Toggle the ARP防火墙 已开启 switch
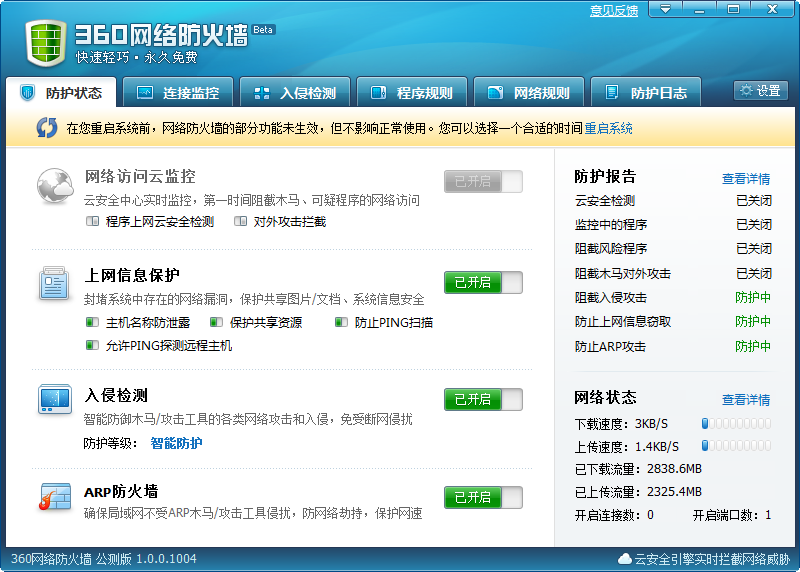Image resolution: width=800 pixels, height=572 pixels. [x=483, y=497]
